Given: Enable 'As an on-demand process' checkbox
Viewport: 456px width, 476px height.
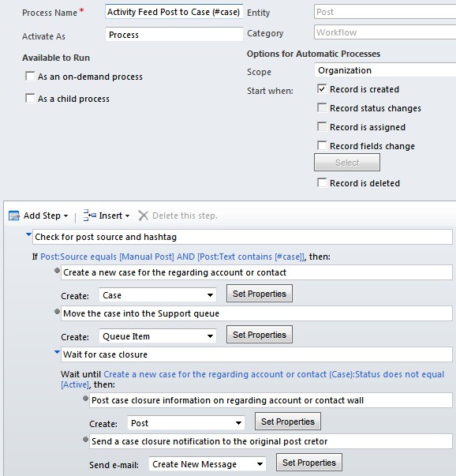Looking at the screenshot, I should coord(30,76).
